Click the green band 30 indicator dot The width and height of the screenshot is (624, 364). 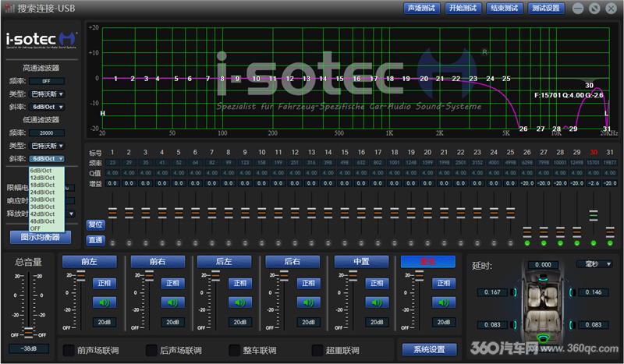(594, 243)
